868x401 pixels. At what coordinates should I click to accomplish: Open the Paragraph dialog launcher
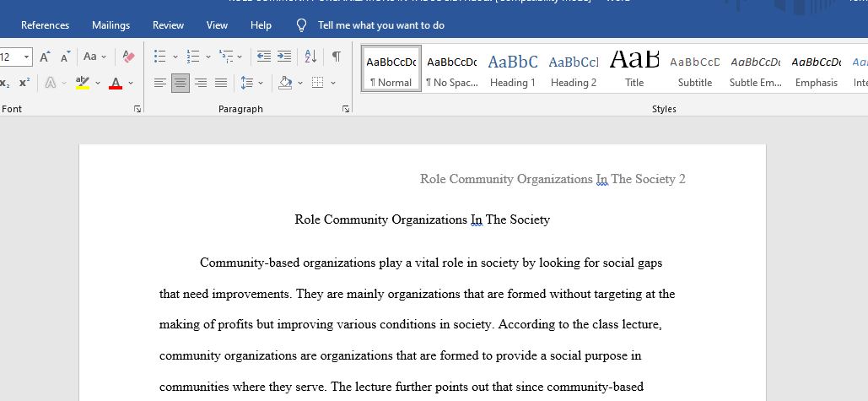click(346, 109)
